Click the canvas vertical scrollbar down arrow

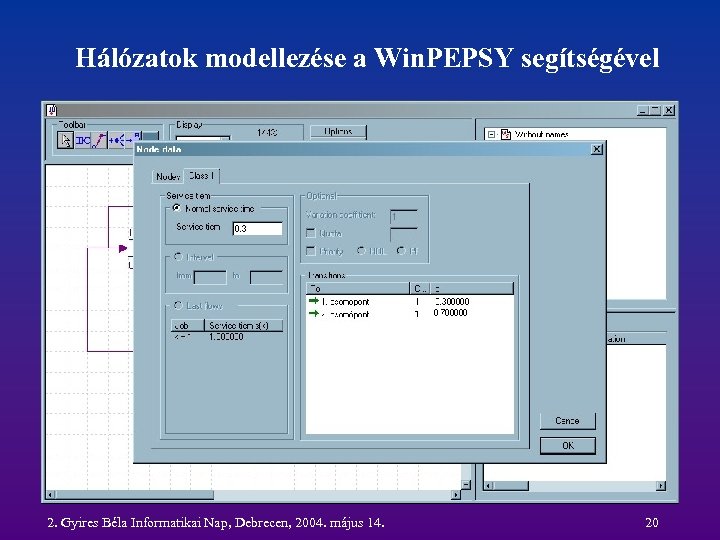coord(466,484)
